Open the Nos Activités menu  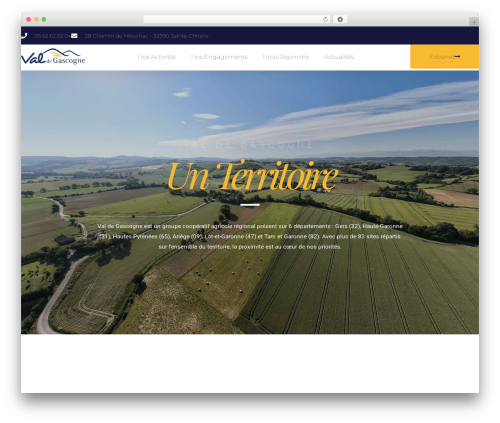tap(157, 57)
